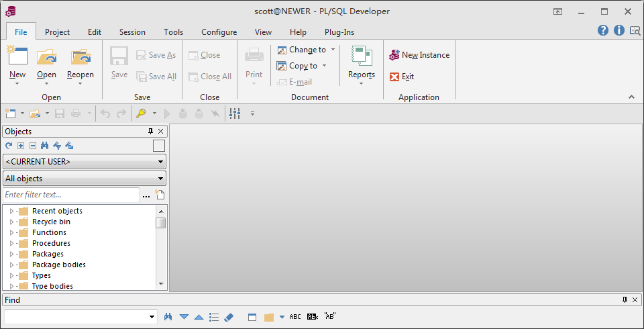Screen dimensions: 644x329
Task: Open the Plug-Ins tab
Action: (x=339, y=32)
